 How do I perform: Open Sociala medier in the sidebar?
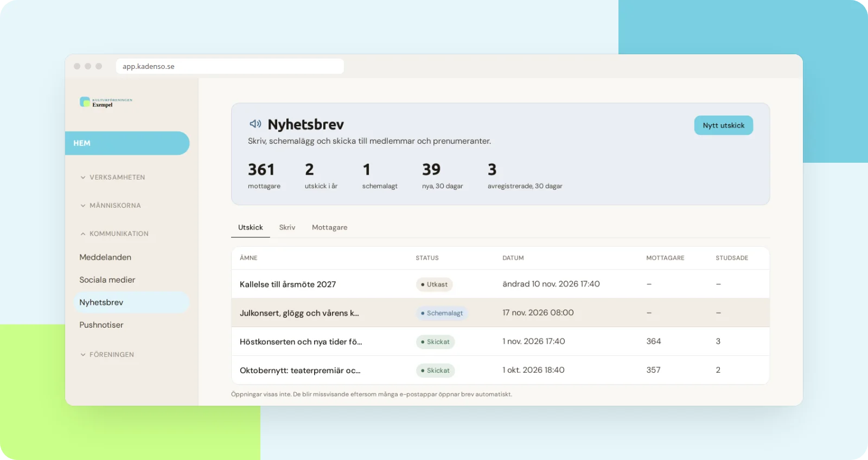click(x=107, y=280)
